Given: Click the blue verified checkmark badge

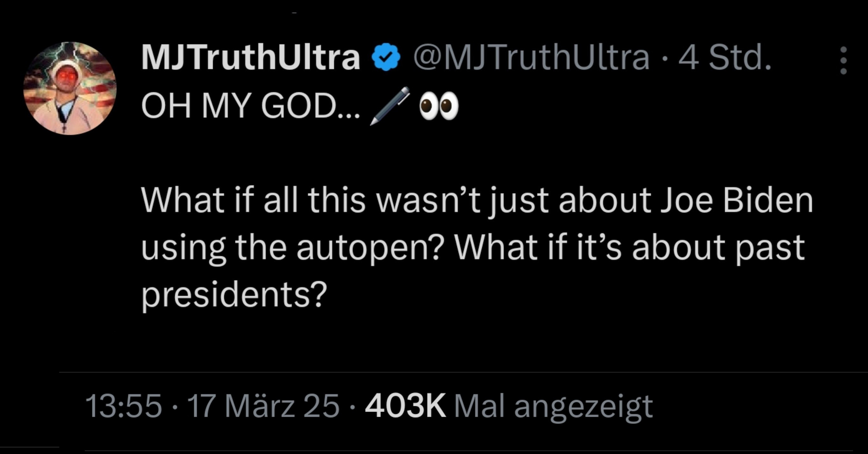Looking at the screenshot, I should pyautogui.click(x=385, y=57).
